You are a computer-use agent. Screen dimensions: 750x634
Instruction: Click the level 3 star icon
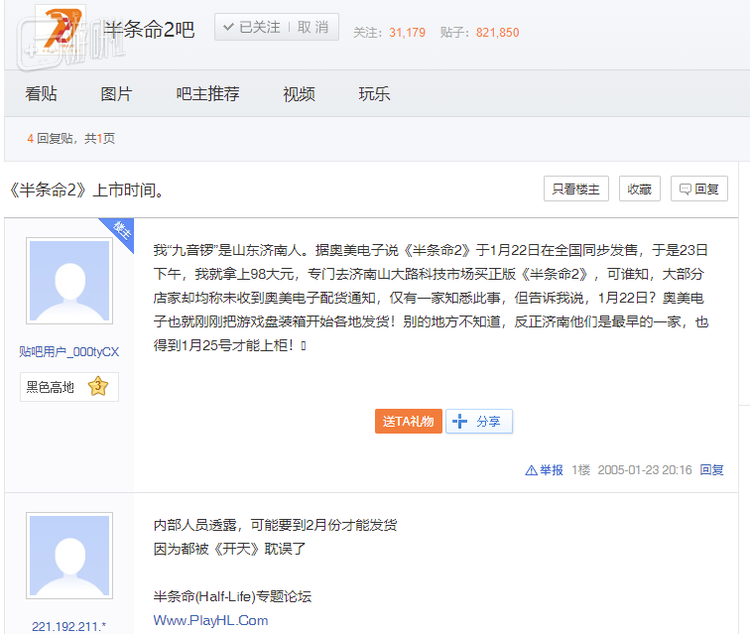(98, 387)
